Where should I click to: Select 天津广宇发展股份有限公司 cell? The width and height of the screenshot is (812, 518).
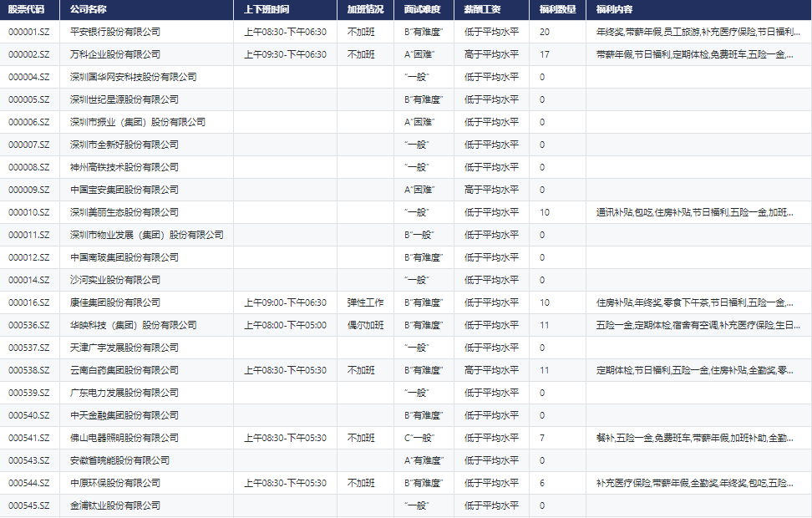click(124, 348)
